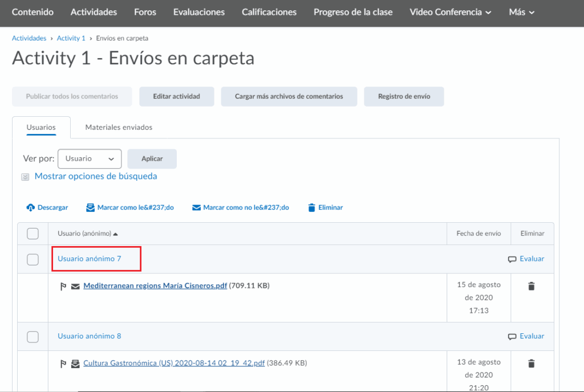Click the Marcar como leído icon
This screenshot has width=584, height=392.
click(90, 208)
